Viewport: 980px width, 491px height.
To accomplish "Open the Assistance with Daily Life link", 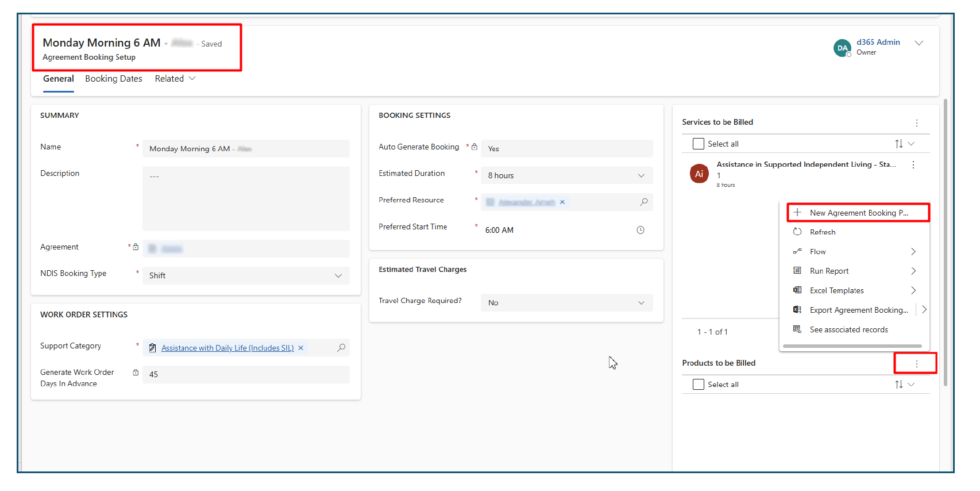I will 227,348.
